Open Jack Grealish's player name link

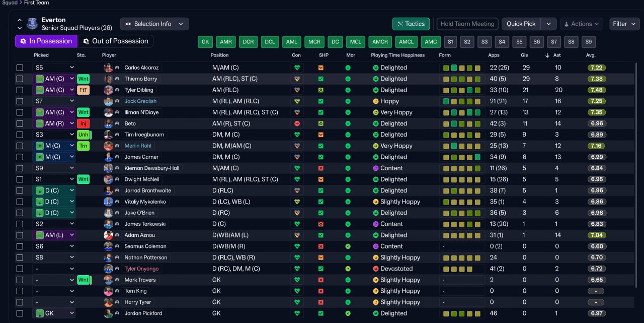140,101
